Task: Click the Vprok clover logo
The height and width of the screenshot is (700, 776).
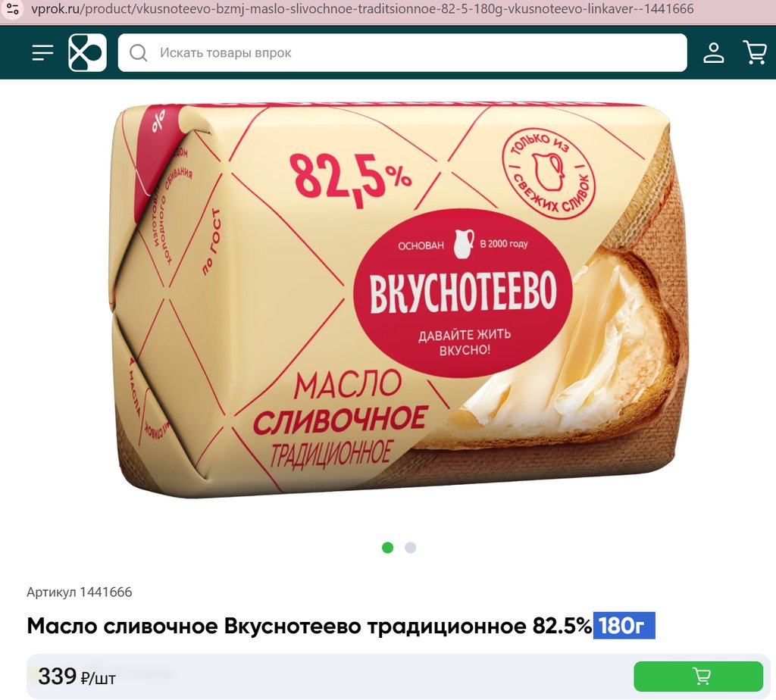Action: point(88,52)
